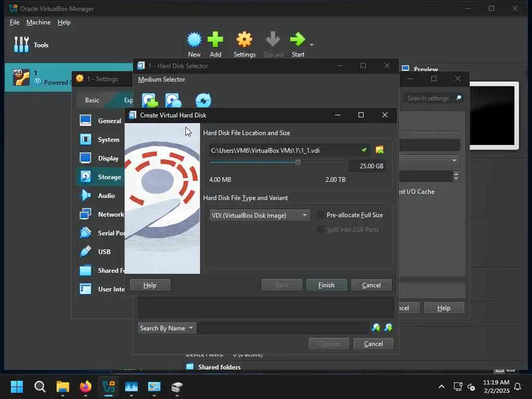Click the Choose button in Hard Disk Selector
The height and width of the screenshot is (399, 532).
(329, 344)
